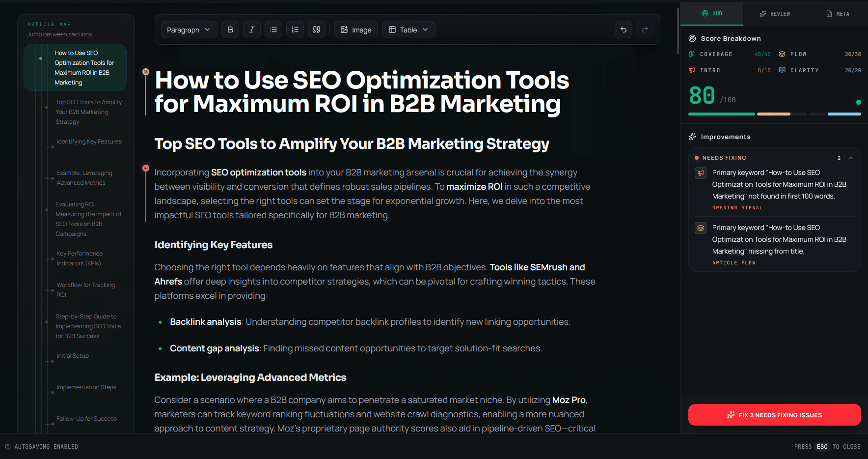Screen dimensions: 868x459
Task: Click the 80 overall score value
Action: coord(702,95)
